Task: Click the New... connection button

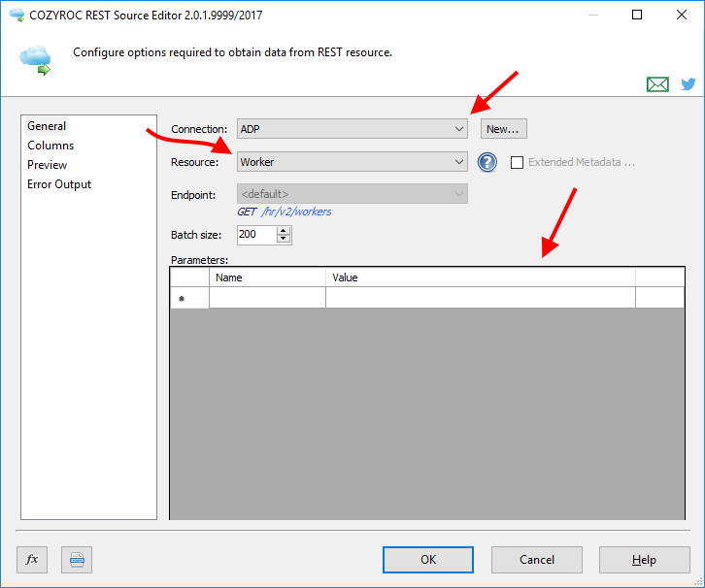Action: click(x=504, y=129)
